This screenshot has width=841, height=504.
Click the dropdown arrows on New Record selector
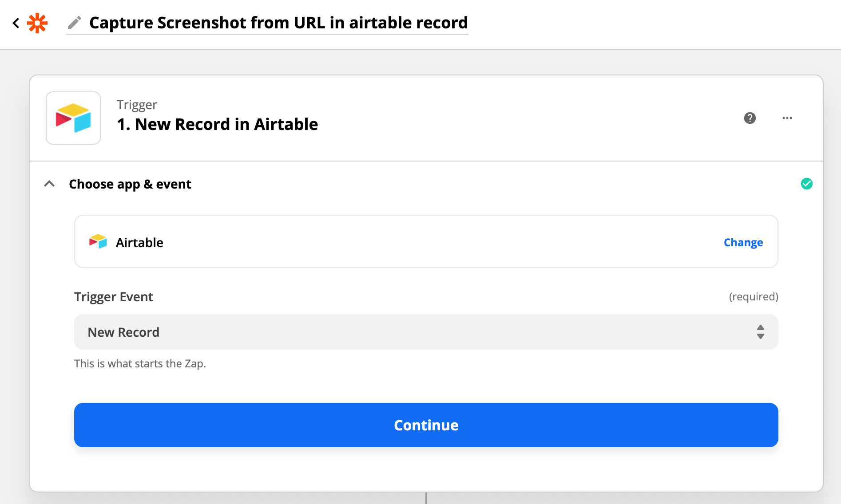point(760,332)
